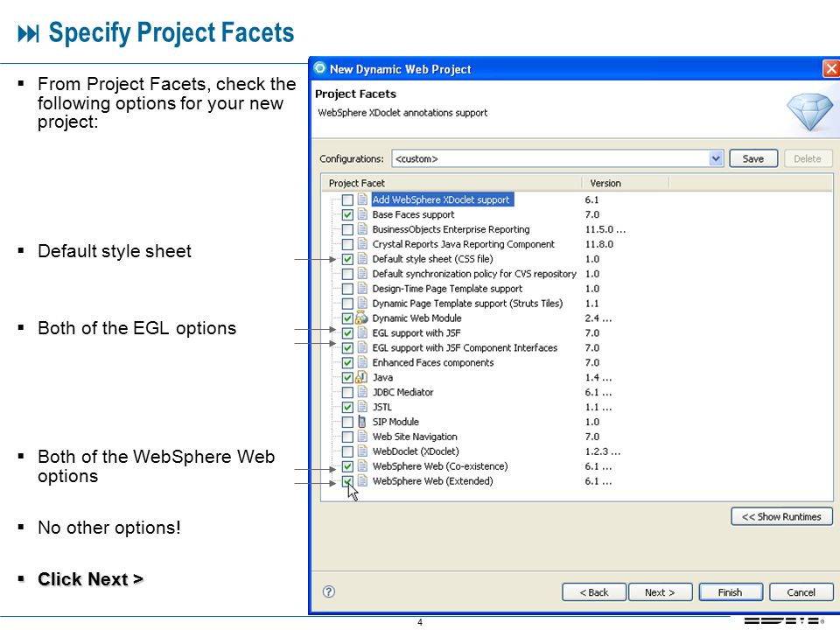
Task: Check Default synchronization policy for CVS checkbox
Action: 347,274
